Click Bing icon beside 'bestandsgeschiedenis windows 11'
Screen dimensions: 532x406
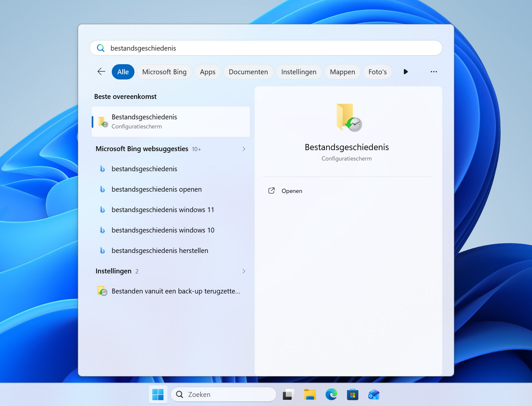pos(102,210)
